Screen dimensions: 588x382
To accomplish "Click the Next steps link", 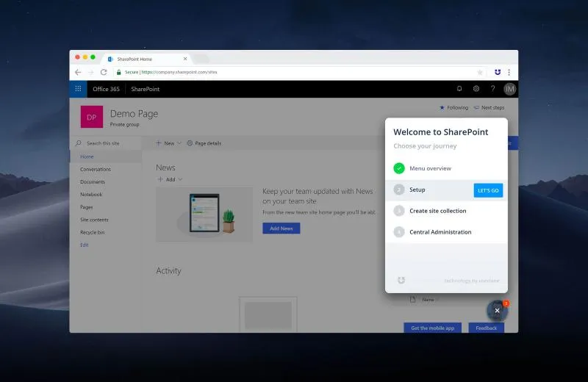I will click(x=489, y=107).
